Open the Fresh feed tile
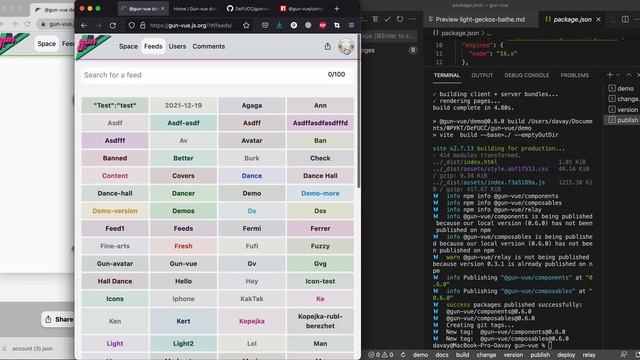Screen dimensions: 640x360 coord(183,246)
